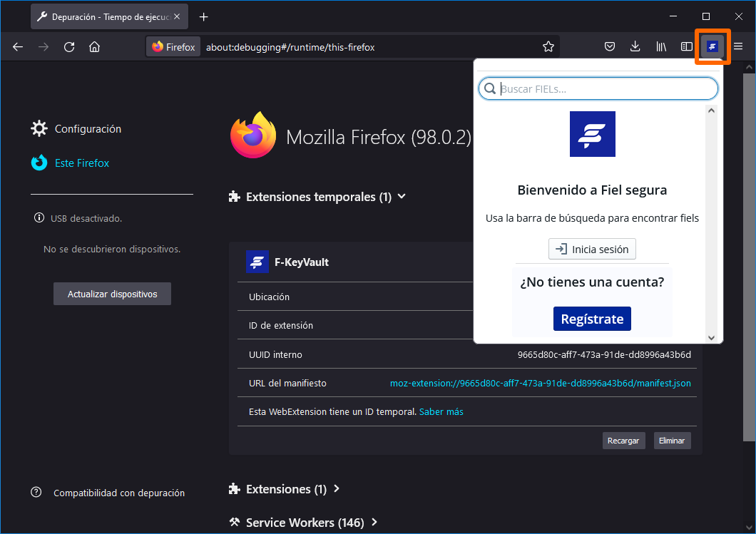Open the manifest.json moz-extension link

(541, 383)
